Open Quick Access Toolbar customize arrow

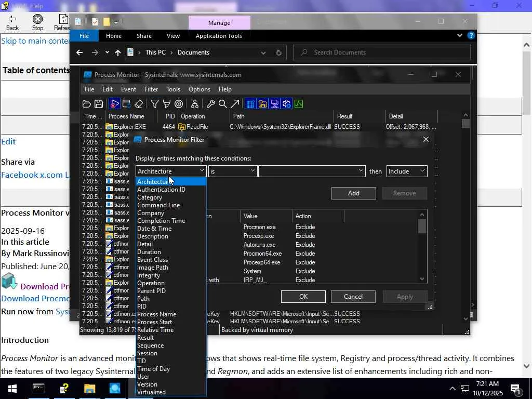pyautogui.click(x=116, y=22)
